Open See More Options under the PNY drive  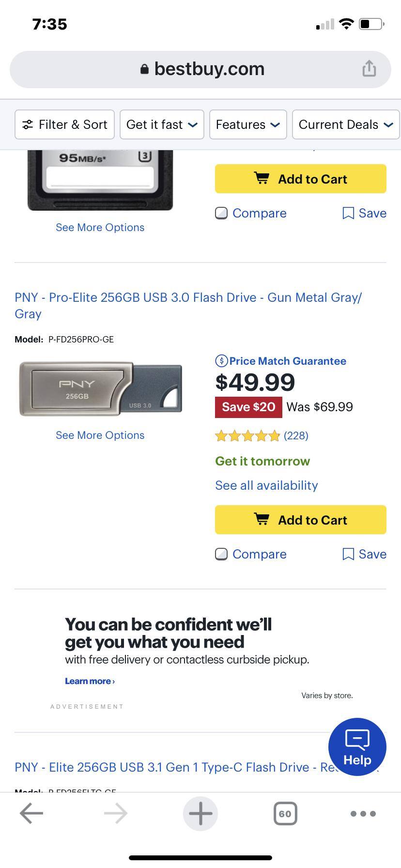[x=100, y=435]
